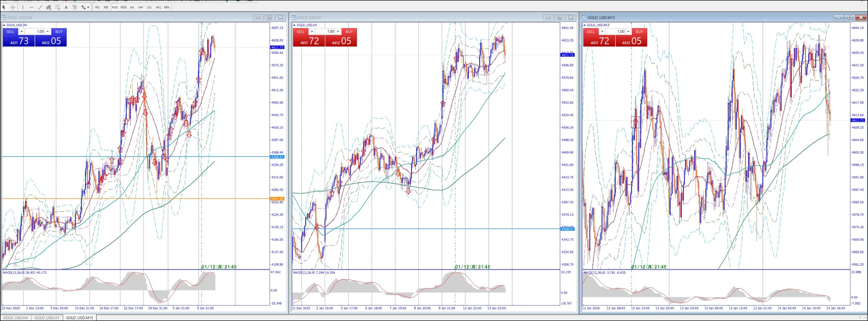
Task: Choose the horizontal line drawing tool
Action: coord(32,7)
